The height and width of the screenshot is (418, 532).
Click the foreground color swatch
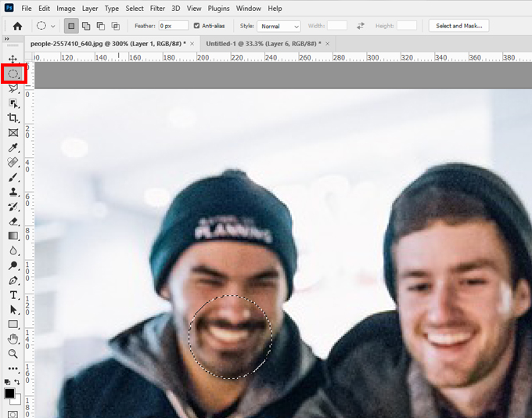coord(9,393)
